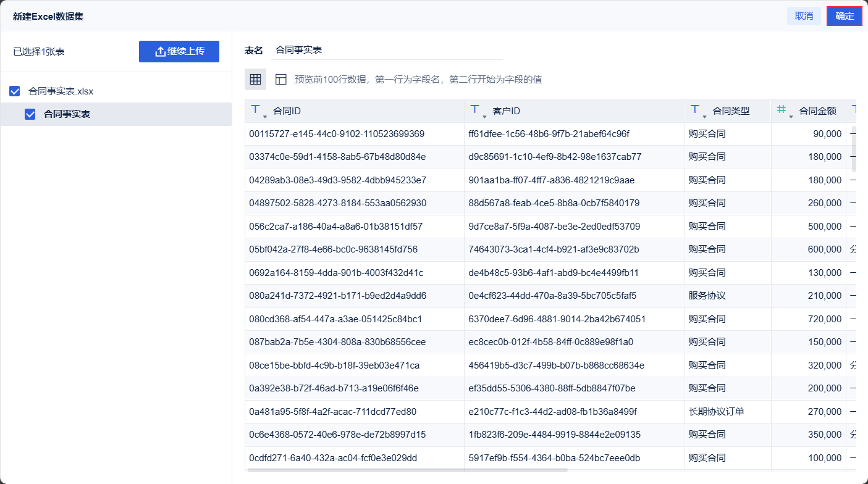Viewport: 868px width, 484px height.
Task: Click the 350,000 amount cell
Action: point(825,435)
